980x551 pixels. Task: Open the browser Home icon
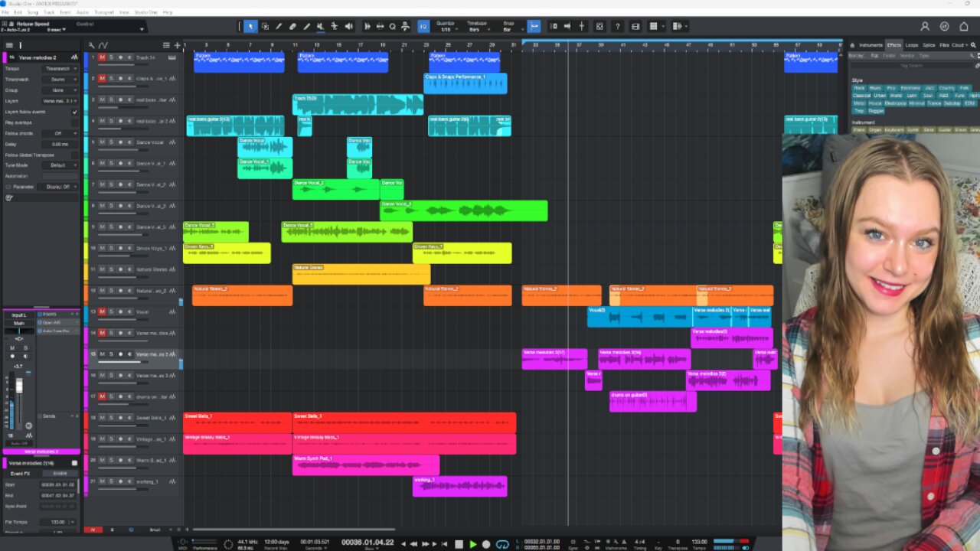click(853, 45)
